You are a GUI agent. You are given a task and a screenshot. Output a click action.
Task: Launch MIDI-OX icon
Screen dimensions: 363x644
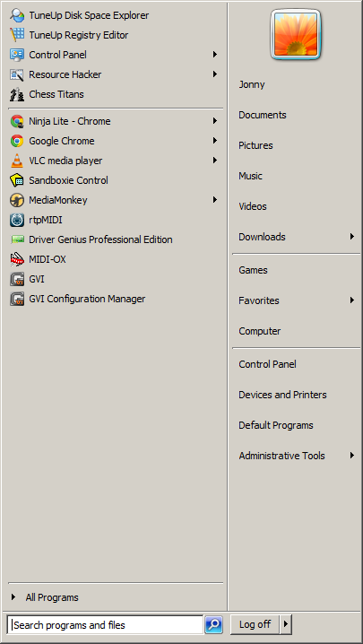tap(17, 259)
